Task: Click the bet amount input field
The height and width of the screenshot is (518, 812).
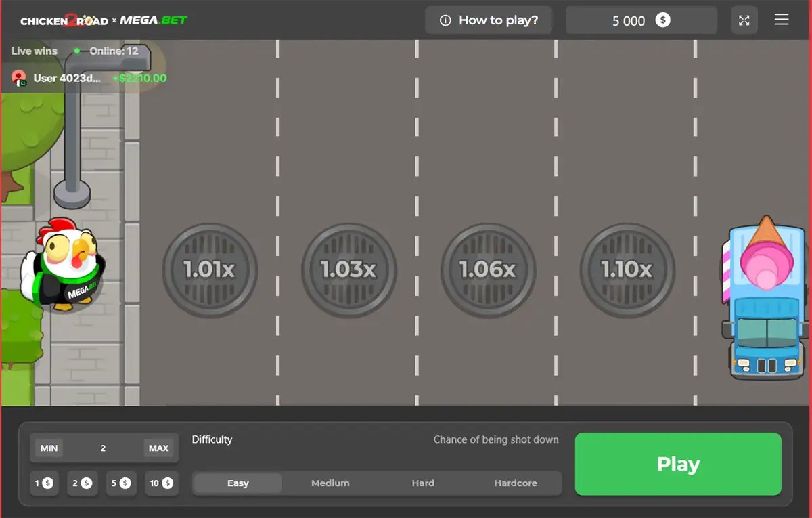Action: 104,448
